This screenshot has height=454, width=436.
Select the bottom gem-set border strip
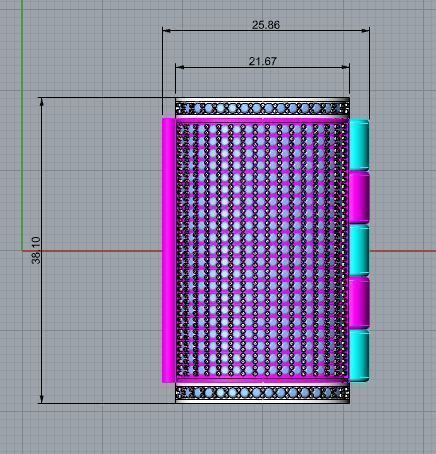262,393
